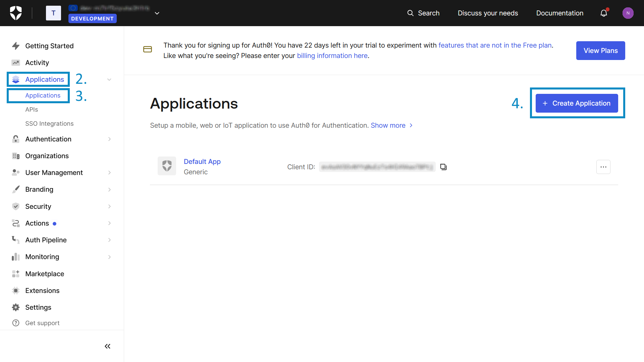Image resolution: width=644 pixels, height=362 pixels.
Task: Open the Authentication menu item
Action: (48, 139)
